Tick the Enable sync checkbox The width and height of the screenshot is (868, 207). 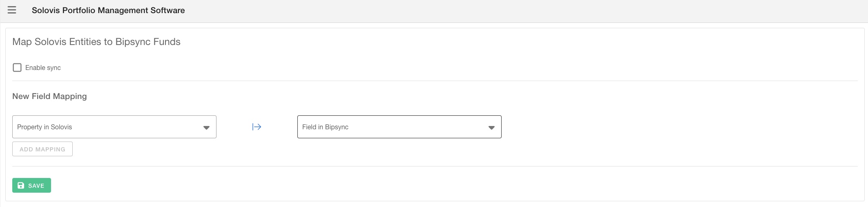click(x=17, y=67)
